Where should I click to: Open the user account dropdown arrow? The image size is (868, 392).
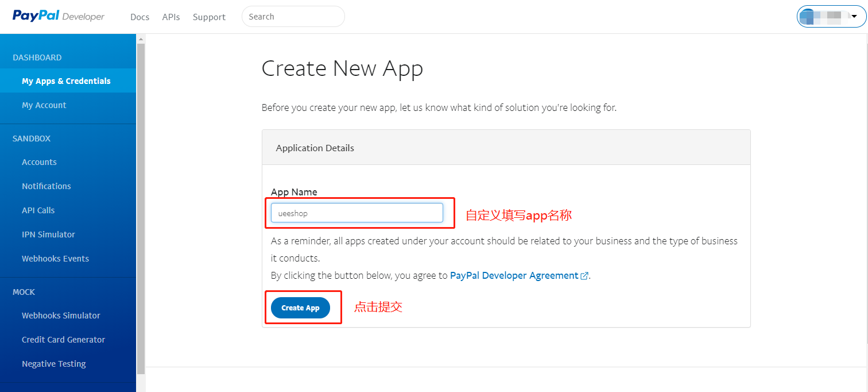point(854,17)
